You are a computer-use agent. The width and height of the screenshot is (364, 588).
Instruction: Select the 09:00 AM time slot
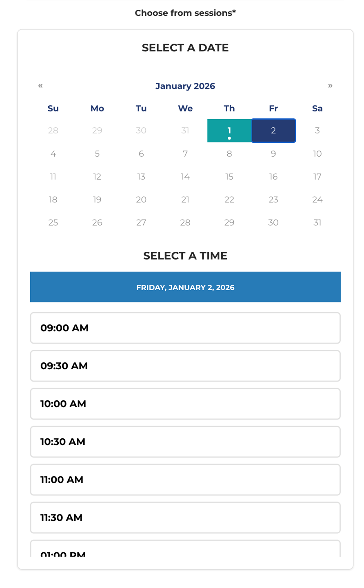click(185, 328)
